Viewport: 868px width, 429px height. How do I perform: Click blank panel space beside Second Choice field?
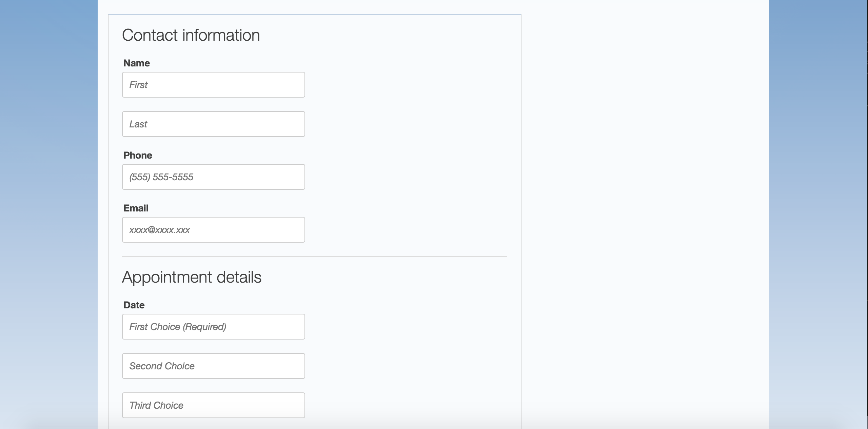pos(407,366)
